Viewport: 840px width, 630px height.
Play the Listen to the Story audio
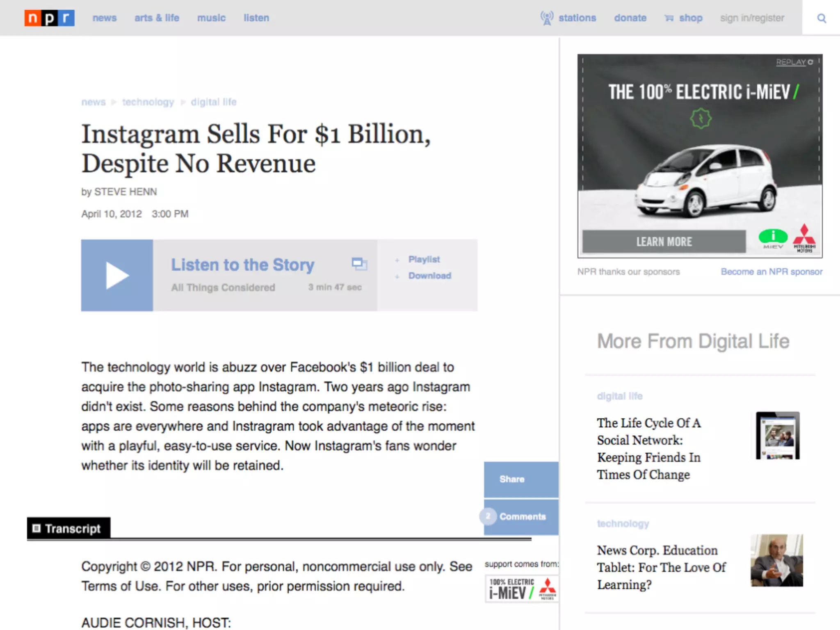117,275
